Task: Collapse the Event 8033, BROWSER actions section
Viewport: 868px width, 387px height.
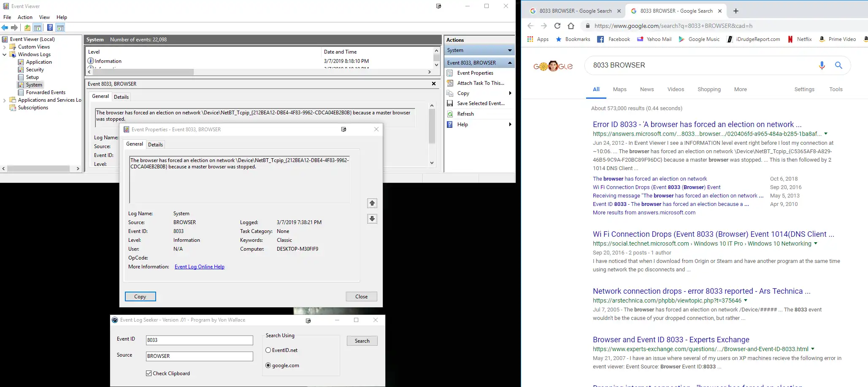Action: click(510, 63)
